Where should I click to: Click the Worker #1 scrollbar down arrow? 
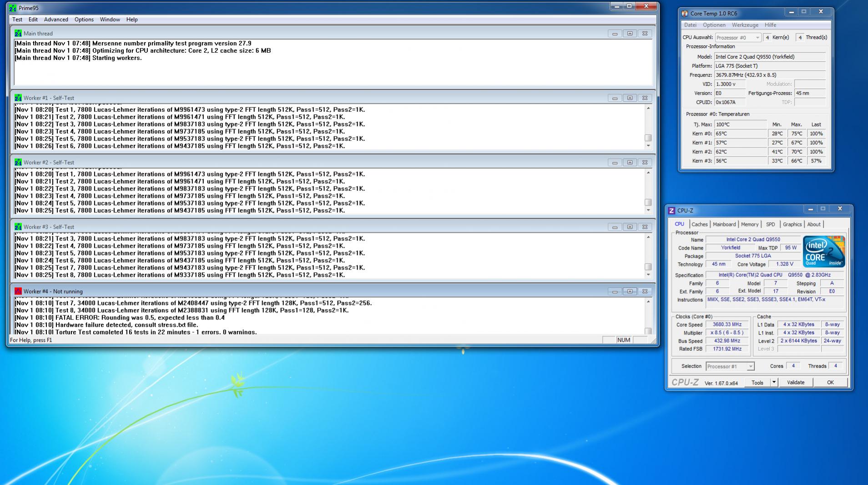click(648, 146)
